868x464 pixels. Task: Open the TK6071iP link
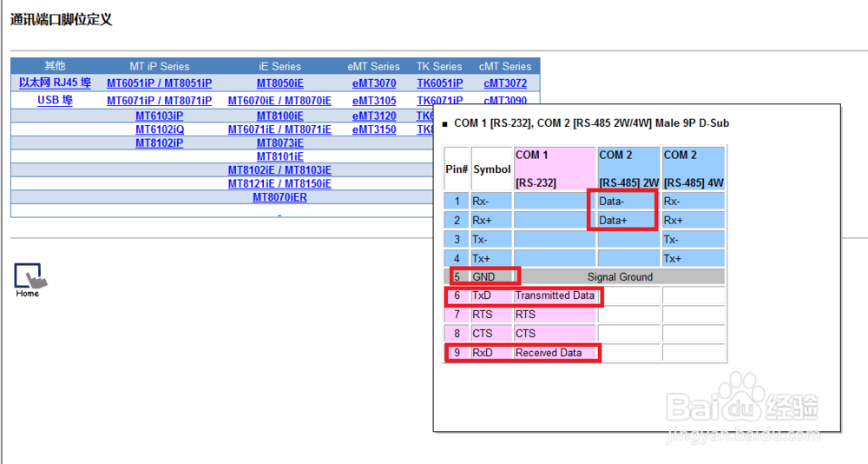pos(439,100)
